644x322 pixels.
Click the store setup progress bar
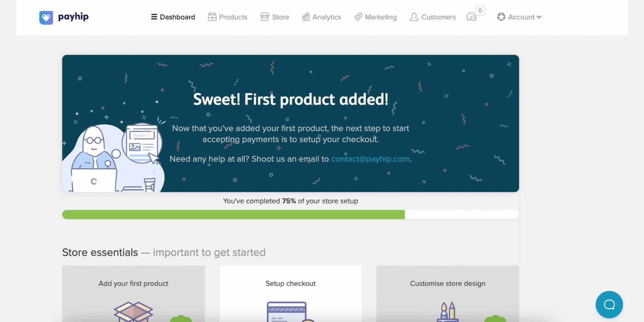click(x=290, y=214)
